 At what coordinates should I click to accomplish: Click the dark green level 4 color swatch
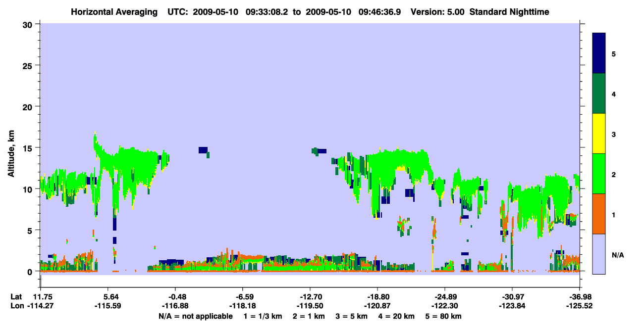click(599, 94)
